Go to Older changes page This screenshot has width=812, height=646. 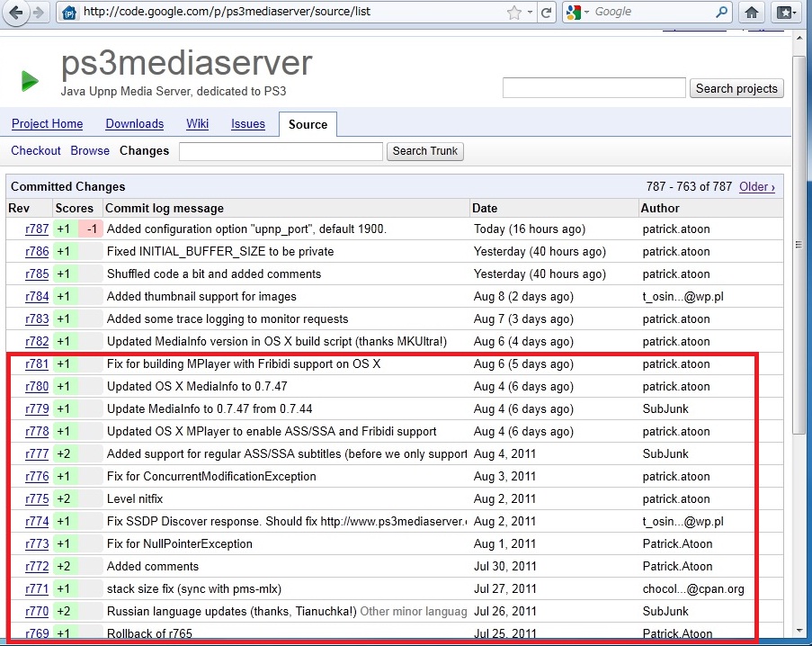pyautogui.click(x=756, y=186)
